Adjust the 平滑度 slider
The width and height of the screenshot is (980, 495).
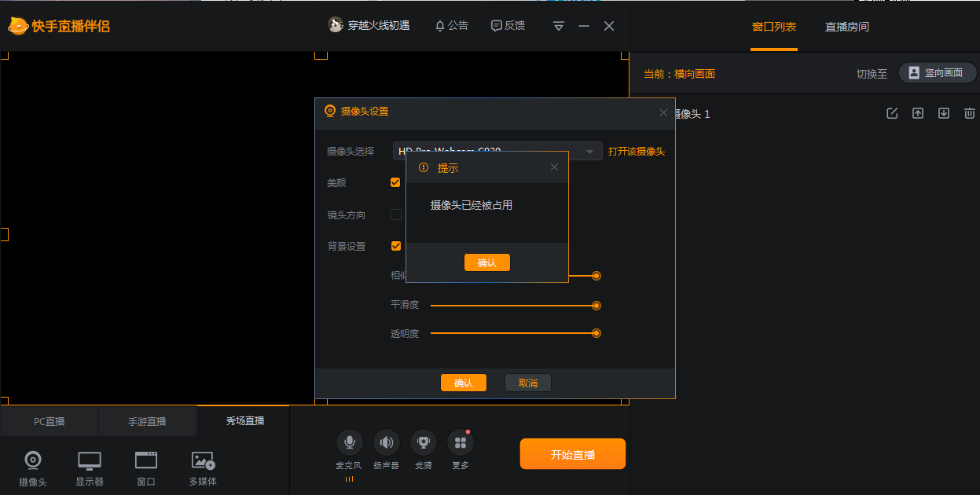point(516,306)
